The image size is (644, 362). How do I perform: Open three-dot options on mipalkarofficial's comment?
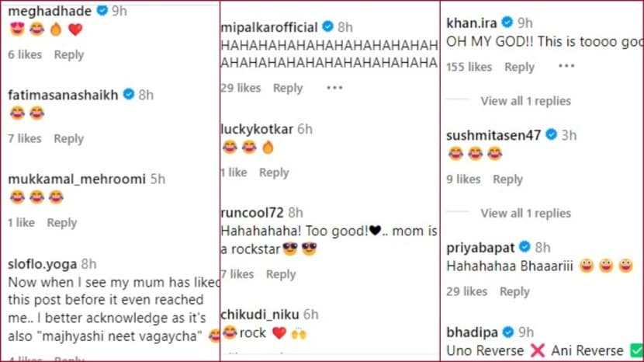coord(334,88)
